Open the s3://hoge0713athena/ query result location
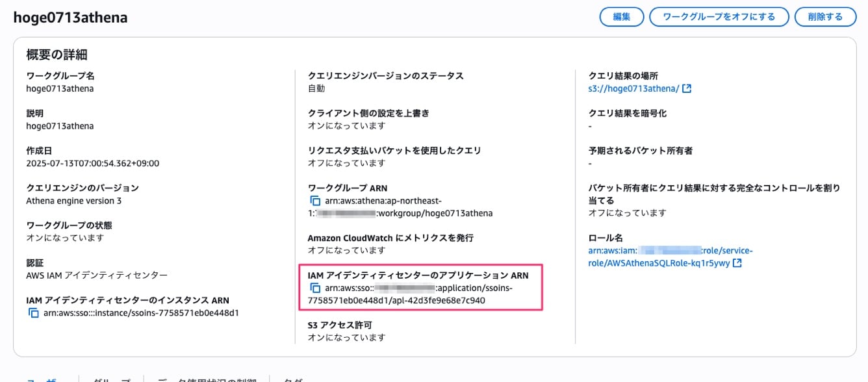The image size is (868, 382). tap(633, 88)
